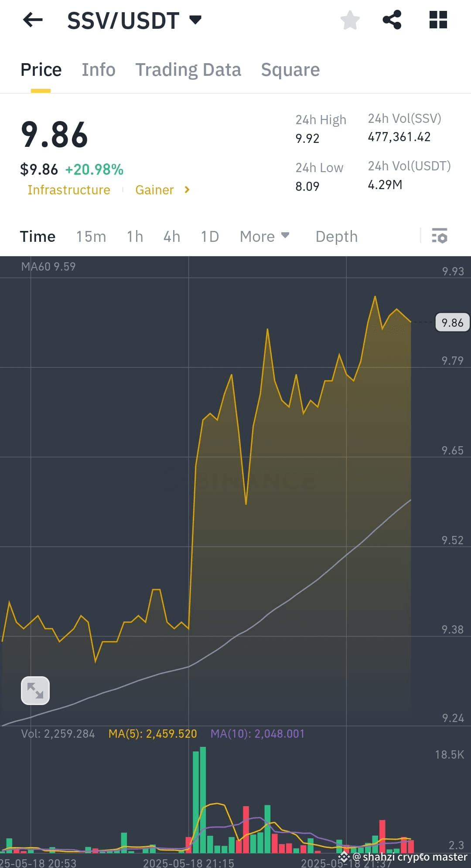
Task: Favorite SSV/USDT via the star icon
Action: coord(350,20)
